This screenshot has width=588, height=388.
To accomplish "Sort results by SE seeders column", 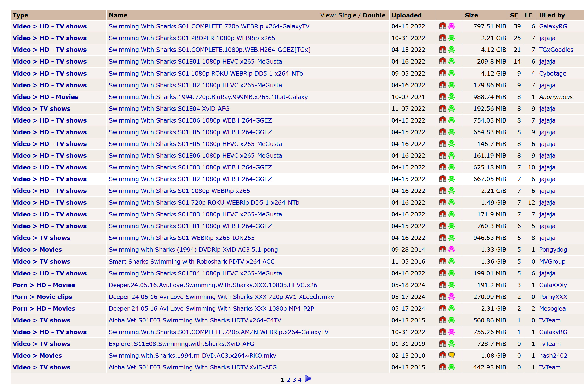I will pos(514,15).
